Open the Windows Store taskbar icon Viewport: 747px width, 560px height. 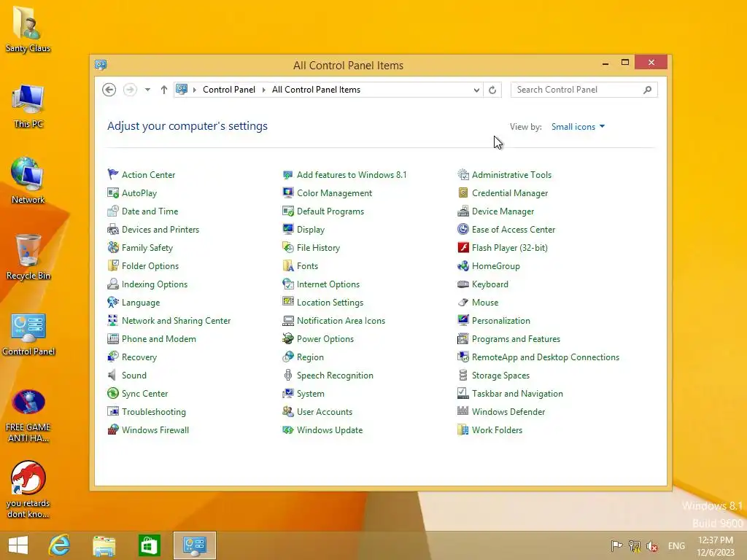point(149,545)
